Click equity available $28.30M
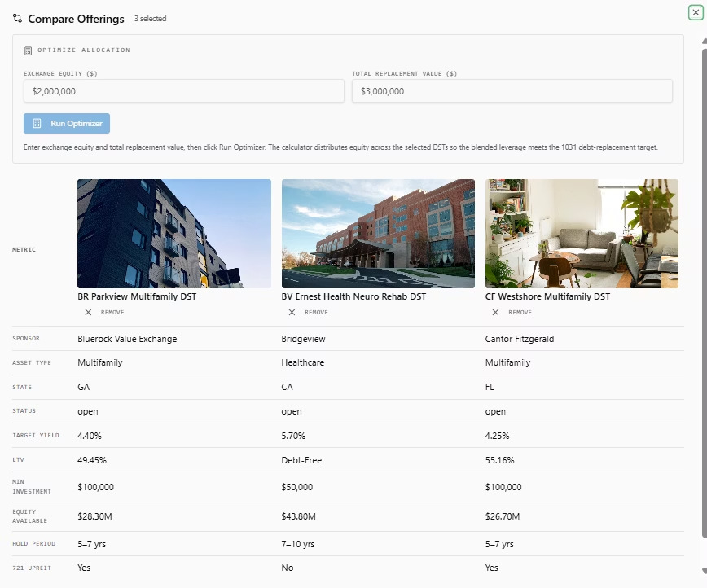Viewport: 707px width, 588px height. coord(94,516)
